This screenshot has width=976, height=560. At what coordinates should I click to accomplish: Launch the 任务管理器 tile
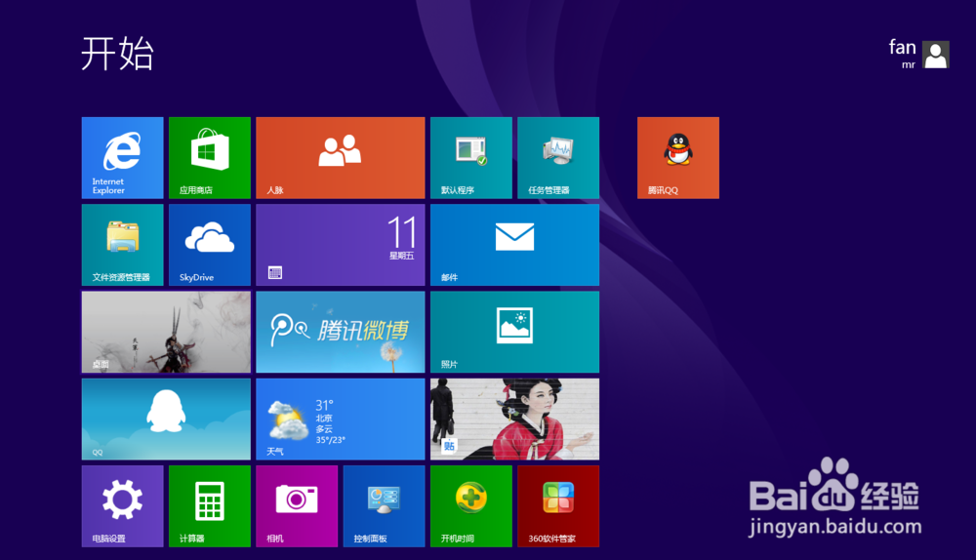[x=558, y=158]
